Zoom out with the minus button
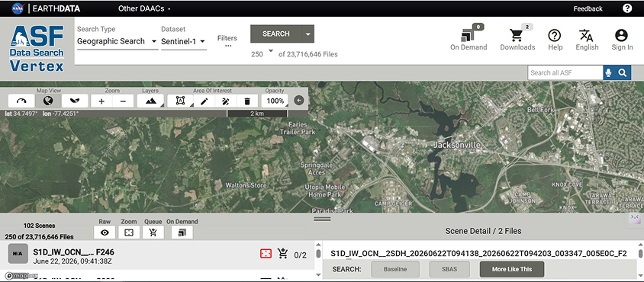Screen dimensions: 644x282 (123, 101)
